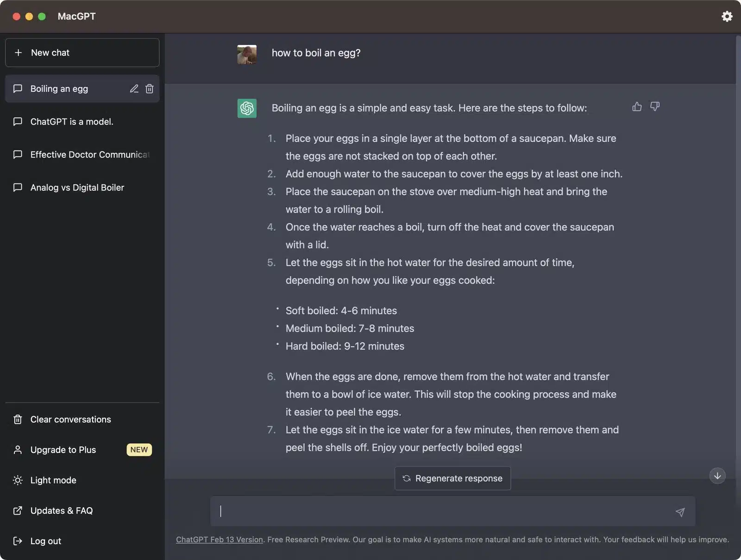Click the NEW badge beside Upgrade to Plus
Image resolution: width=741 pixels, height=560 pixels.
coord(139,450)
